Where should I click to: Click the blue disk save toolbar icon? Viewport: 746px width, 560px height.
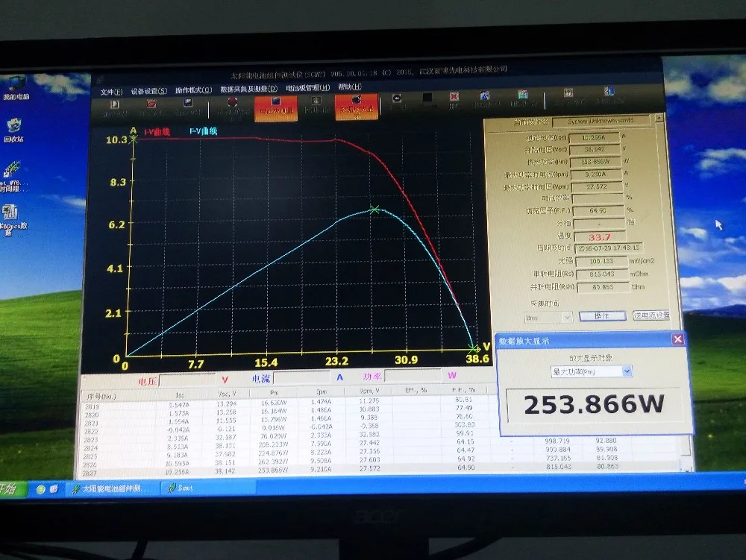[x=189, y=103]
